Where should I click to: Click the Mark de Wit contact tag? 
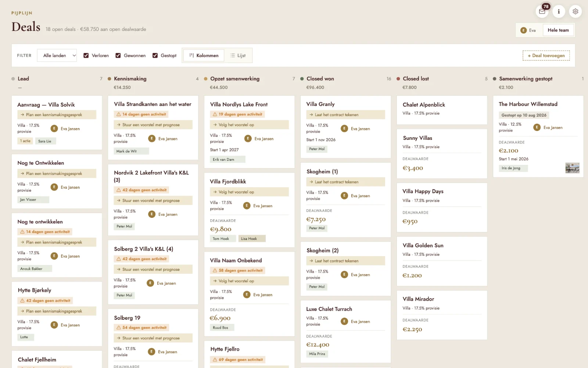[131, 151]
